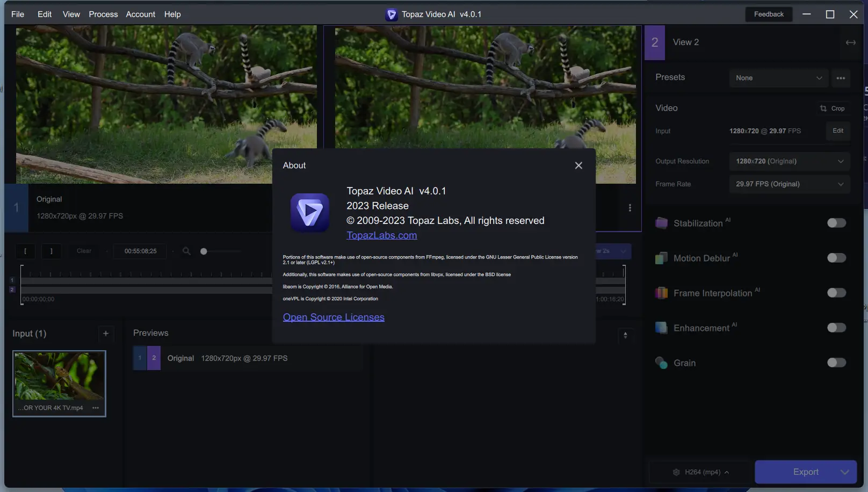Viewport: 868px width, 492px height.
Task: Open the Process menu
Action: [x=103, y=15]
